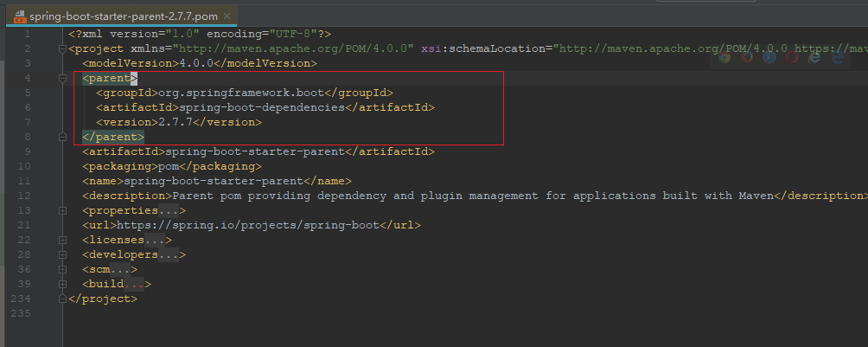Click the fold end marker at line 234
This screenshot has height=347, width=868.
tap(62, 299)
